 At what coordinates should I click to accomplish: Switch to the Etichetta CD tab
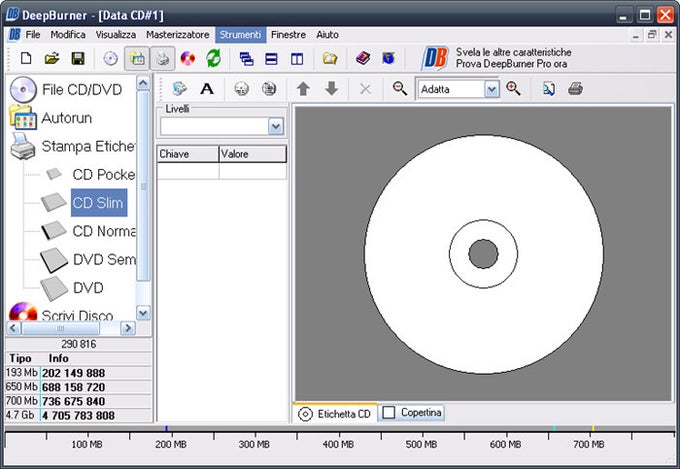click(335, 414)
